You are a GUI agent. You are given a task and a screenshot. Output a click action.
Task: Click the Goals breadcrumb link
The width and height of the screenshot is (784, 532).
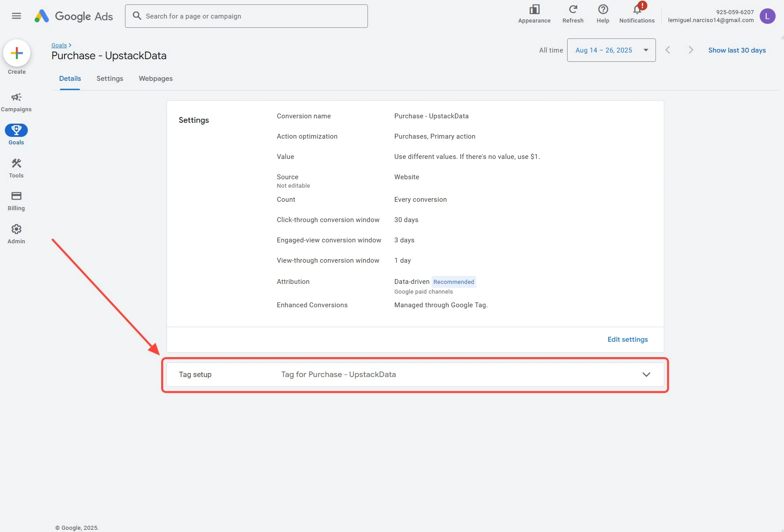coord(59,45)
